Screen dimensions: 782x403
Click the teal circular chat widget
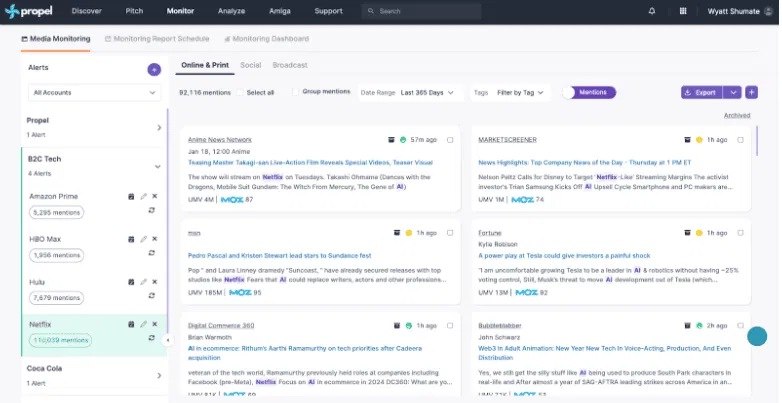(756, 337)
